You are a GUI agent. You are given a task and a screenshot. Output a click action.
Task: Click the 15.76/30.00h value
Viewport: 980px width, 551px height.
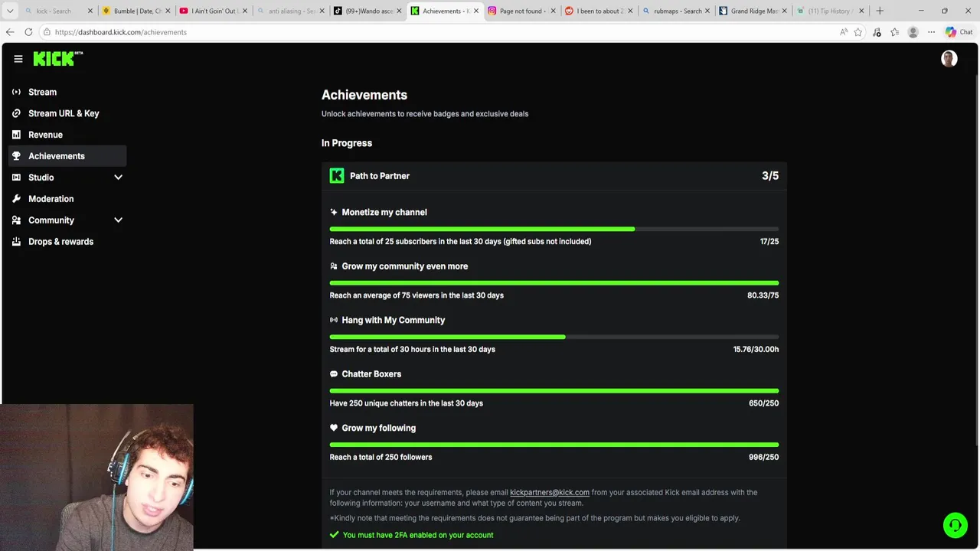tap(756, 349)
